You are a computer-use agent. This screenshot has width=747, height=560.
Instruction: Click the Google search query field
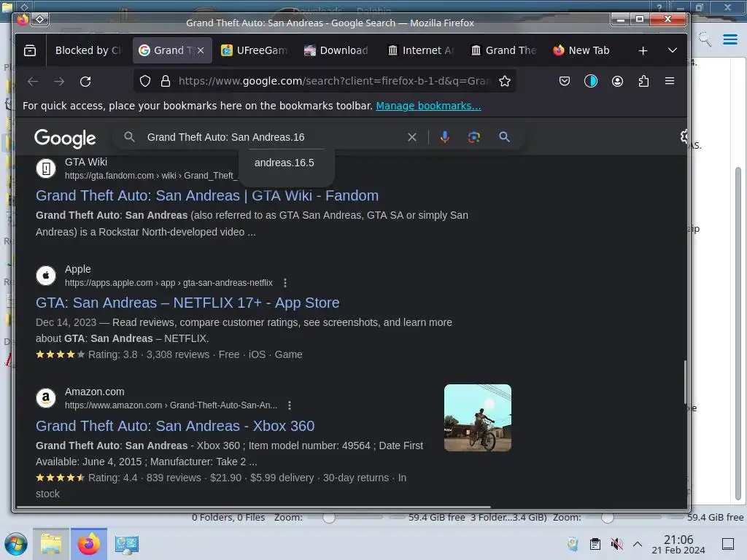coord(273,137)
